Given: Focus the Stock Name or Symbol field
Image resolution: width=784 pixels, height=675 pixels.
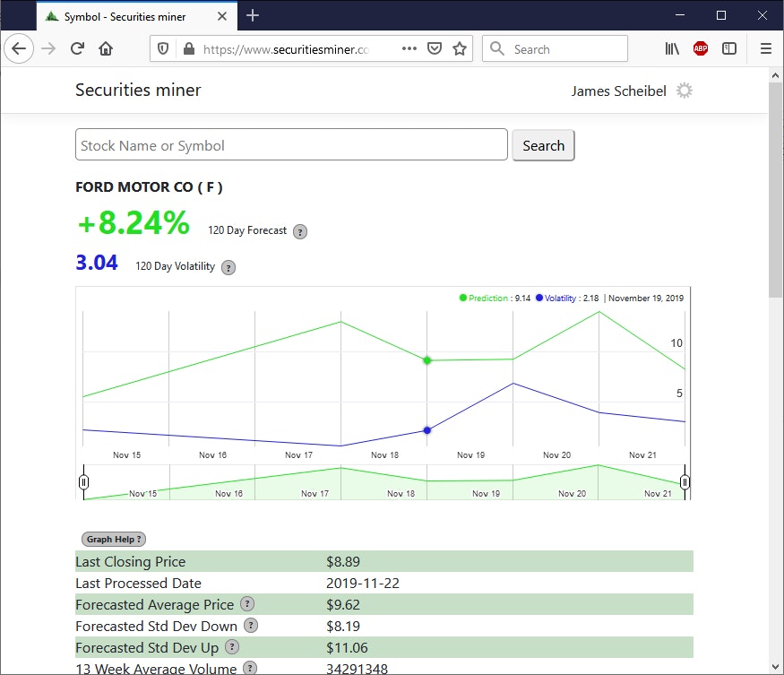Looking at the screenshot, I should click(291, 144).
